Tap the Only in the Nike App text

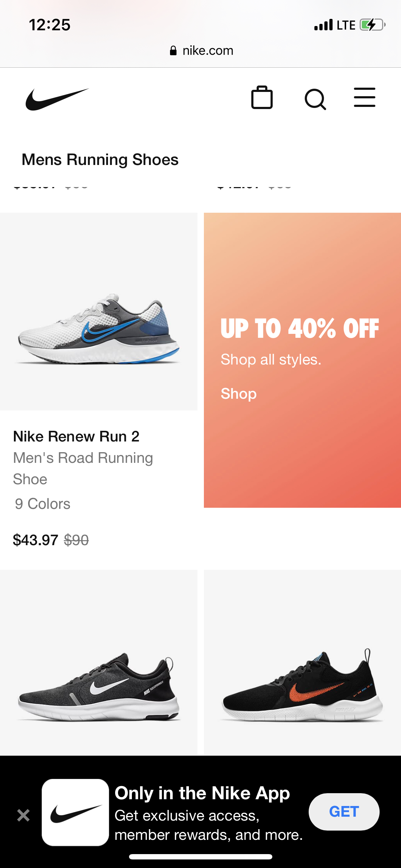pyautogui.click(x=202, y=793)
